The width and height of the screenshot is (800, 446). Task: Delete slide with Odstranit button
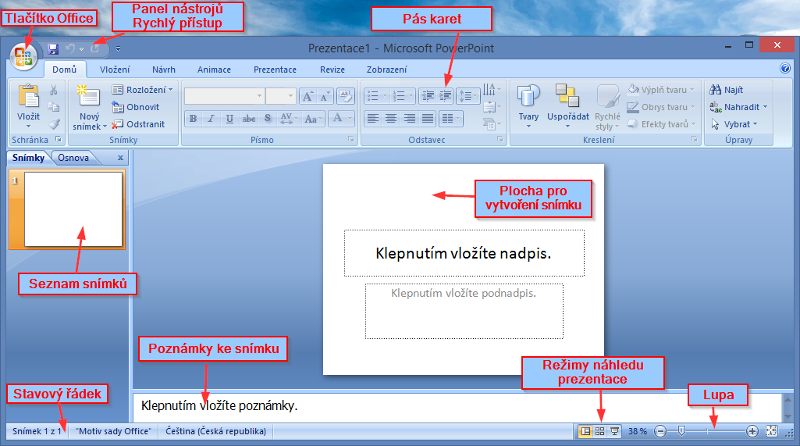pyautogui.click(x=138, y=124)
